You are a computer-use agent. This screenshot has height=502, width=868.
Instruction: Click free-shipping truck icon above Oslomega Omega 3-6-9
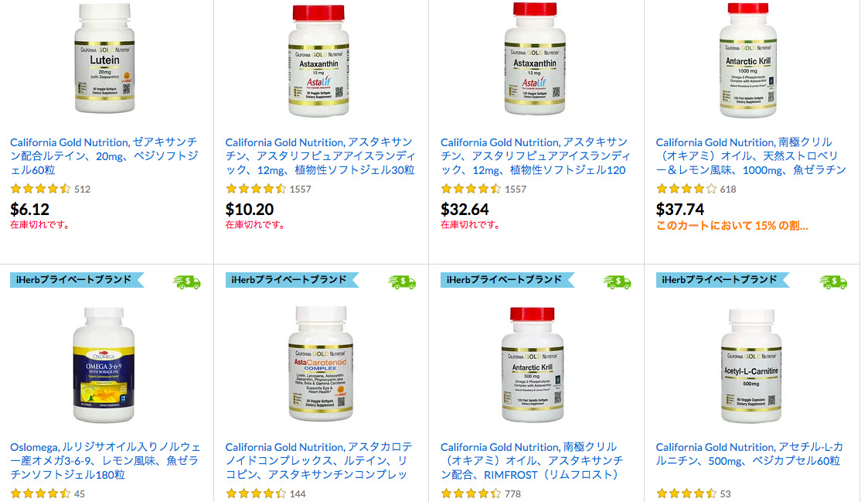(186, 282)
